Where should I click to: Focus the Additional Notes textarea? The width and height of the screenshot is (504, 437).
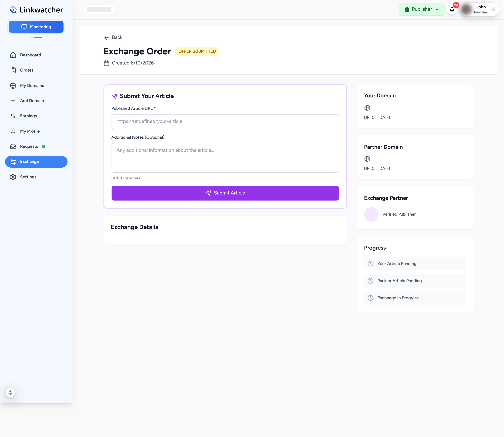click(x=225, y=158)
